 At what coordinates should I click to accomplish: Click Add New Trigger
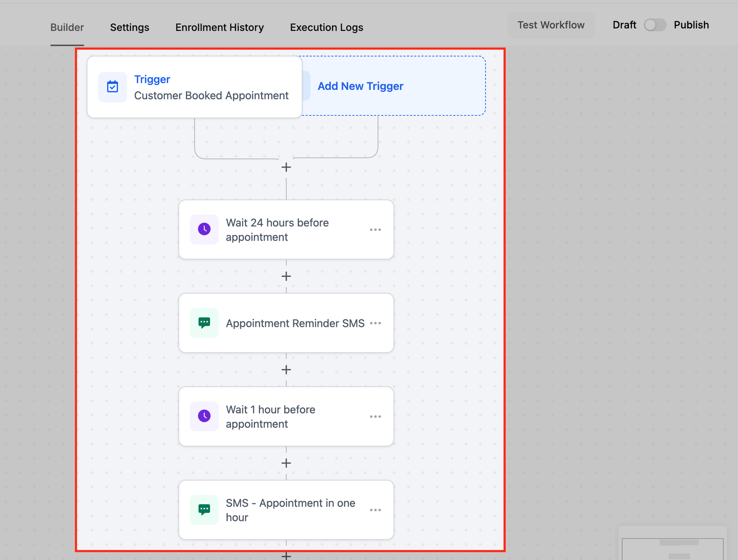[360, 86]
